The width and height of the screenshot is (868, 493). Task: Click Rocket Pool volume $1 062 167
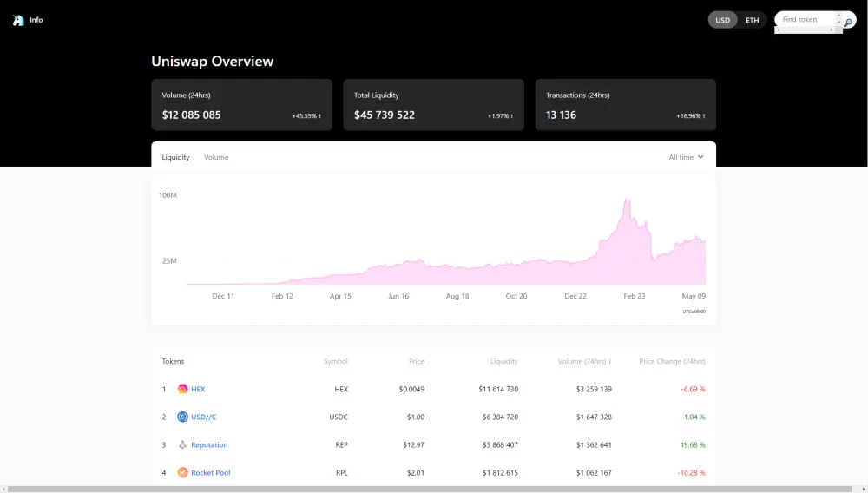(x=594, y=472)
